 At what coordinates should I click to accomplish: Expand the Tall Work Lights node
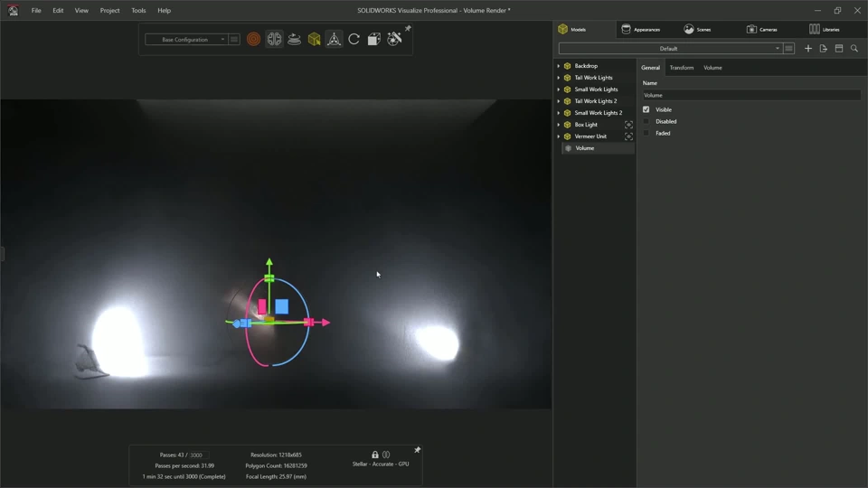point(559,78)
